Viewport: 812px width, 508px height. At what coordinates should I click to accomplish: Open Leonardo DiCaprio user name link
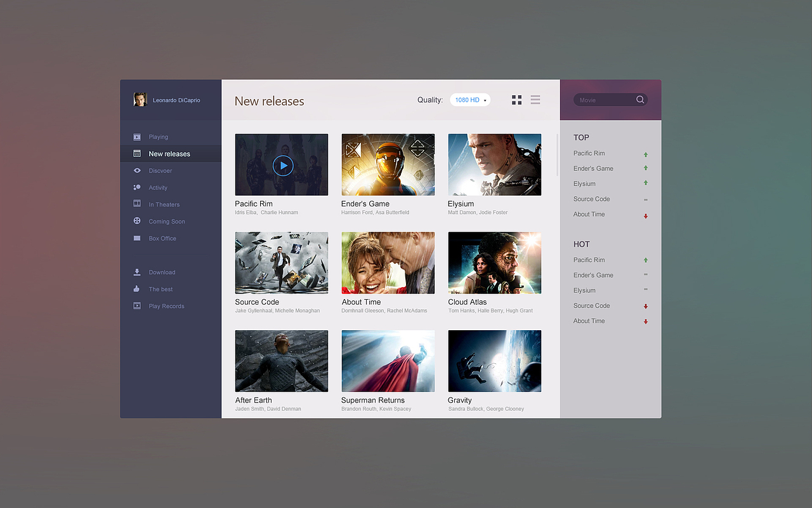[x=176, y=100]
